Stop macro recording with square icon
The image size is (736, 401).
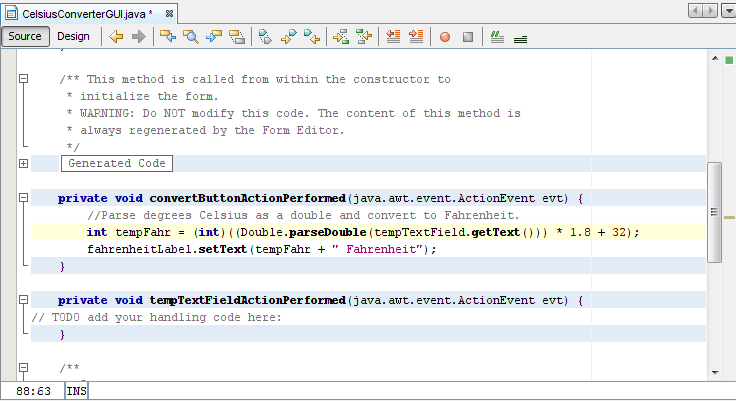467,37
